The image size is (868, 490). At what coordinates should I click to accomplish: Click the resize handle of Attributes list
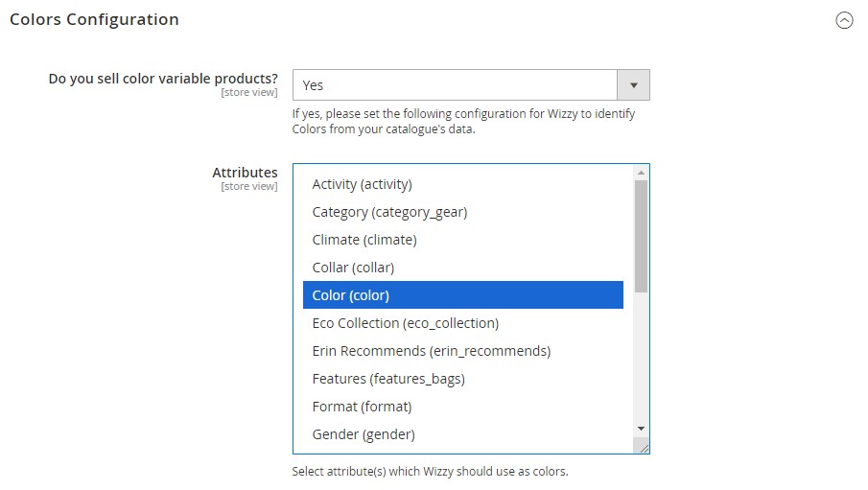[x=643, y=447]
